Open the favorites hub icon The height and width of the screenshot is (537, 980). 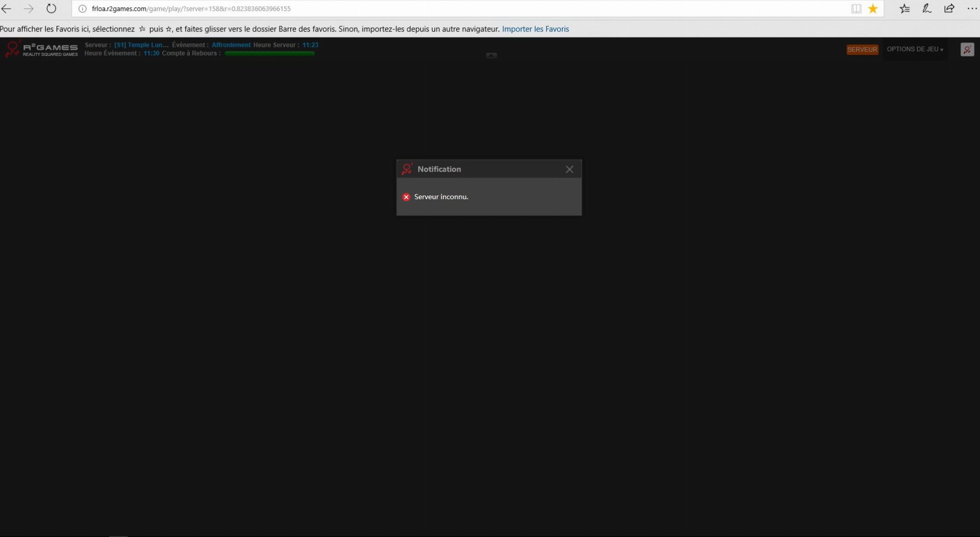click(904, 9)
